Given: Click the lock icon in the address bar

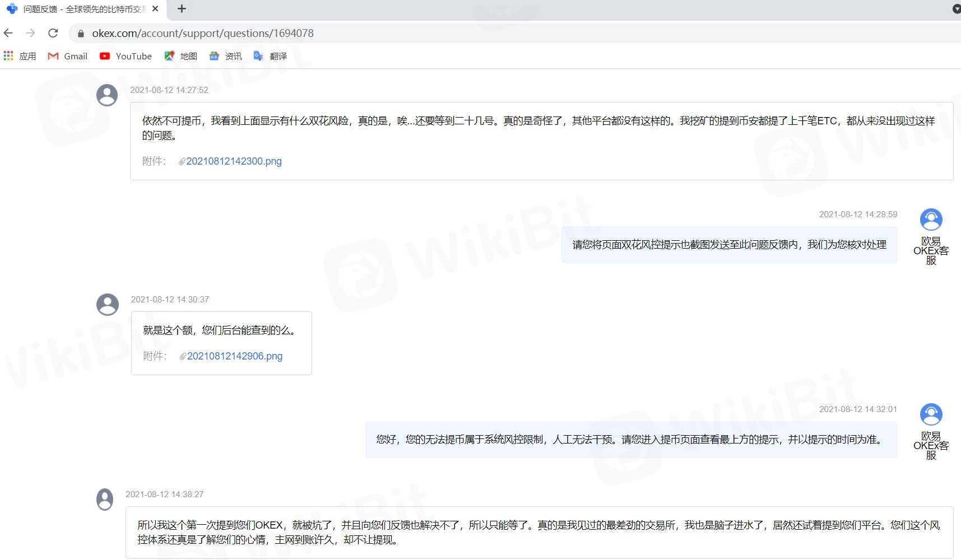Looking at the screenshot, I should [x=81, y=34].
